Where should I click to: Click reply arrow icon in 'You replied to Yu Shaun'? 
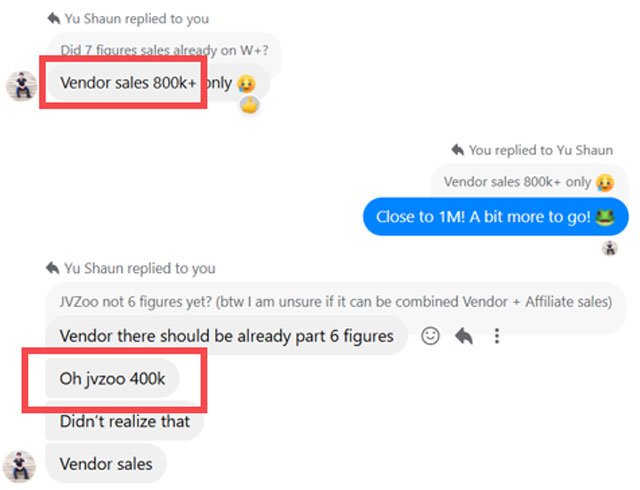(458, 150)
